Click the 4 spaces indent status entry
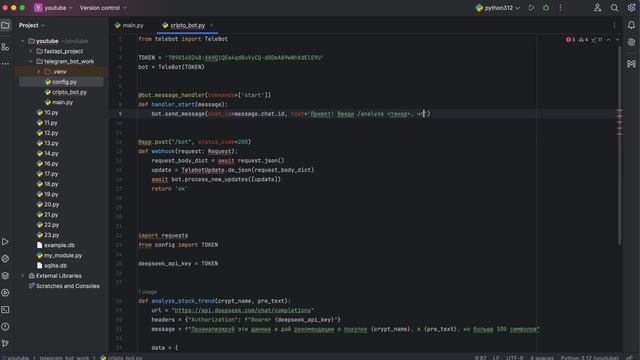This screenshot has width=640, height=360. click(x=542, y=358)
